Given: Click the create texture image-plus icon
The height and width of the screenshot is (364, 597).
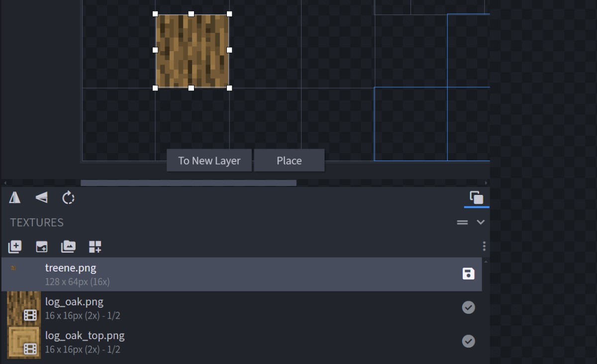Looking at the screenshot, I should point(42,246).
